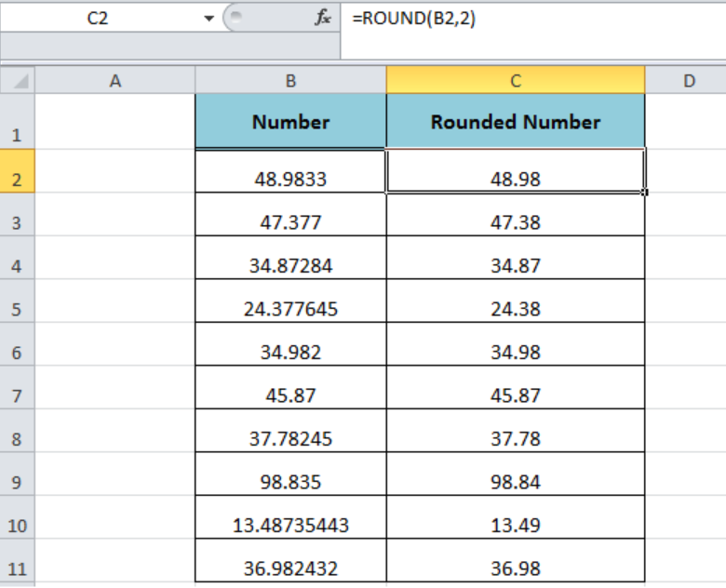Click the fx Insert Function icon
726x588 pixels.
click(323, 18)
